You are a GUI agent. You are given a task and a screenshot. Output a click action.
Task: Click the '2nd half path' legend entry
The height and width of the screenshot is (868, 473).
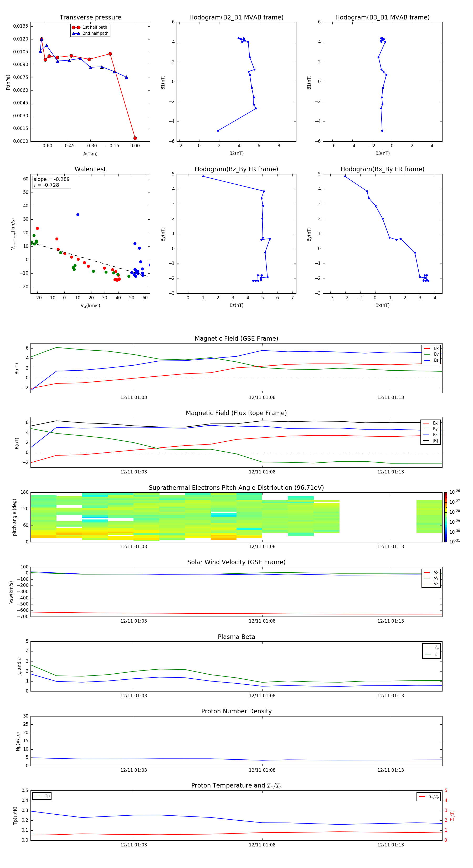coord(90,33)
